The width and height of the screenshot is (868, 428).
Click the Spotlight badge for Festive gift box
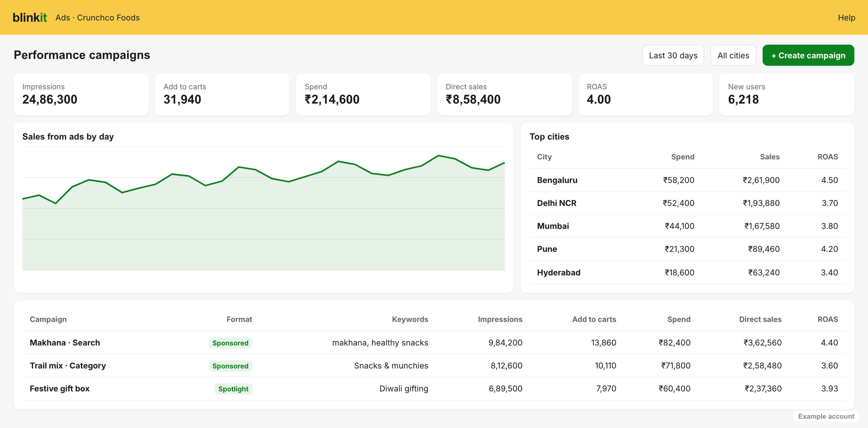(x=233, y=389)
